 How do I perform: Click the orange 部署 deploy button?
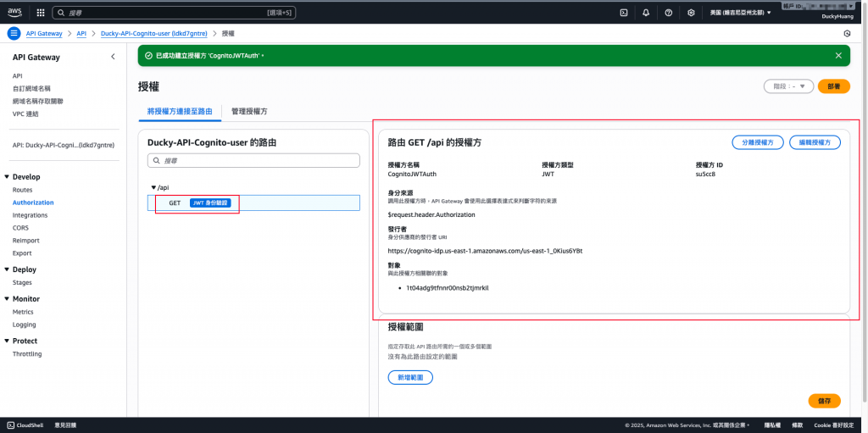point(834,86)
